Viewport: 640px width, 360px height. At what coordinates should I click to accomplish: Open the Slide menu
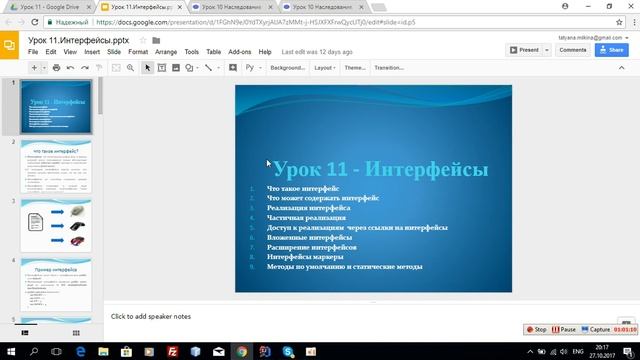114,52
